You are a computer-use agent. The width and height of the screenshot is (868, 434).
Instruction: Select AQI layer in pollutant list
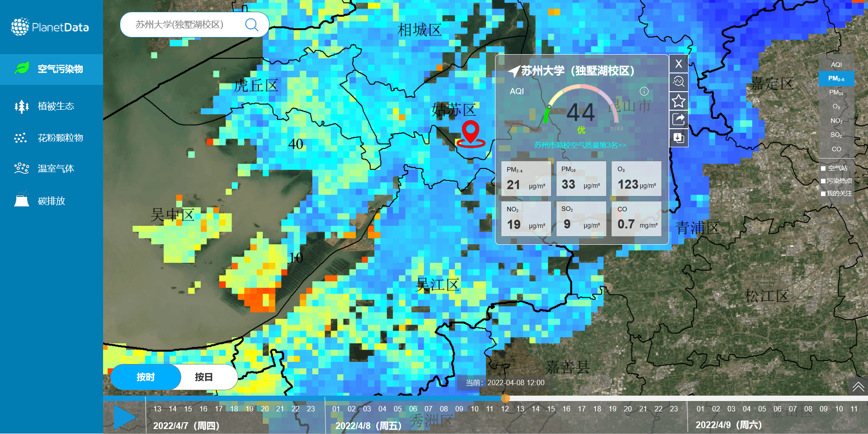(x=836, y=65)
